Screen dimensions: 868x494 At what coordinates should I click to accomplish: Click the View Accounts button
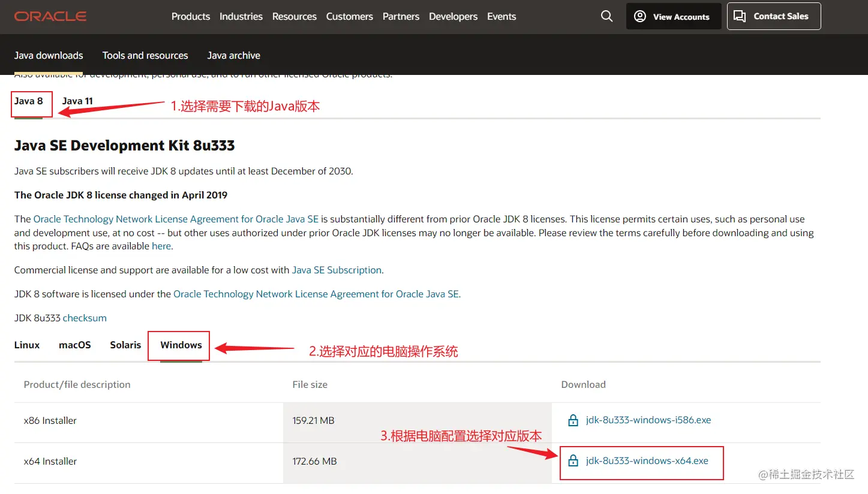tap(674, 16)
